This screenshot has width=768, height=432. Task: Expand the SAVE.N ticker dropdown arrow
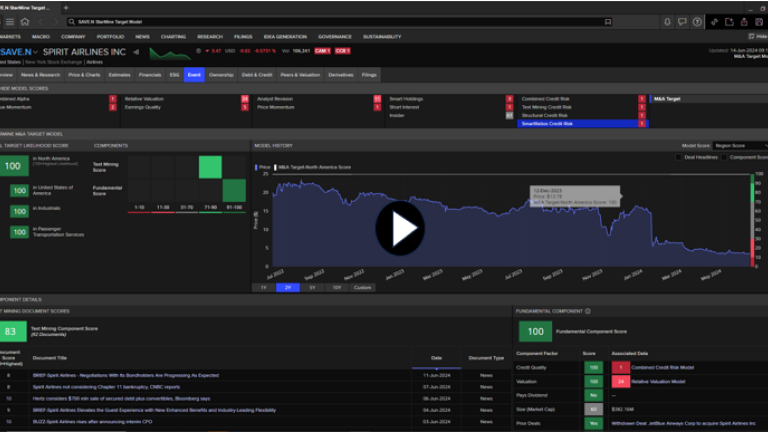[35, 51]
